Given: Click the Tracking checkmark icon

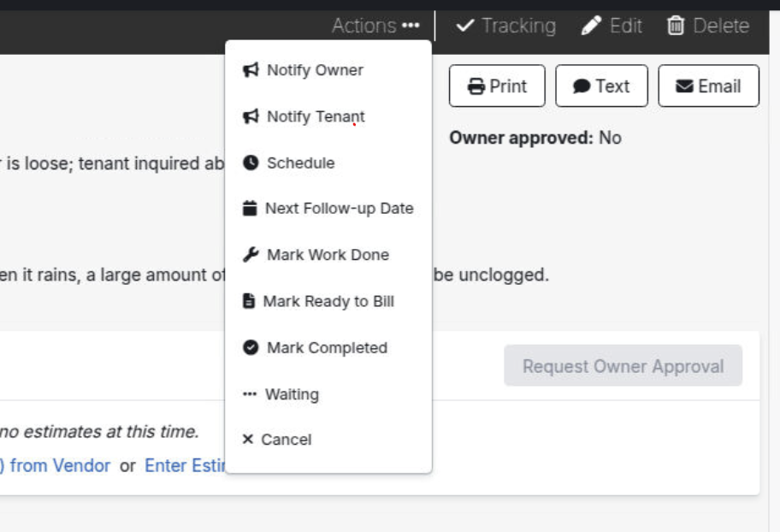Looking at the screenshot, I should (x=465, y=26).
